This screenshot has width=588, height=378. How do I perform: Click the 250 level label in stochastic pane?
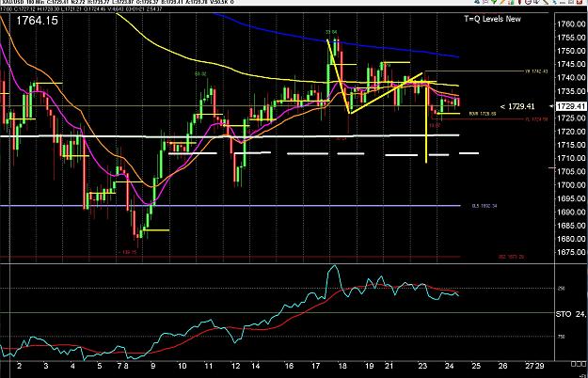coord(562,289)
